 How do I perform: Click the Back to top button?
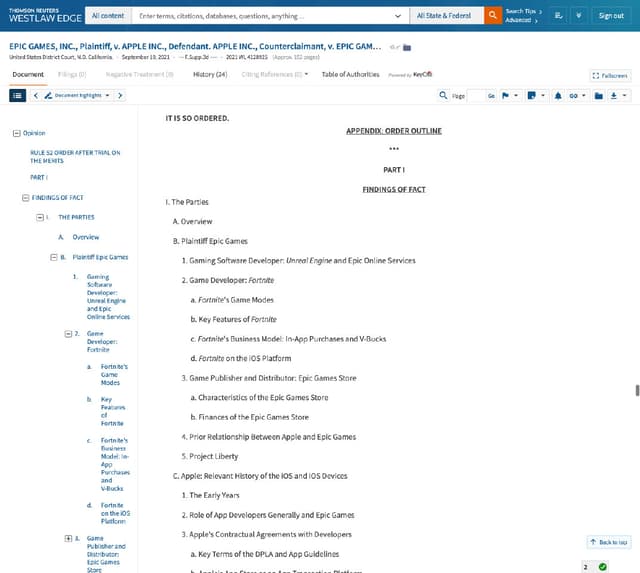tap(609, 542)
